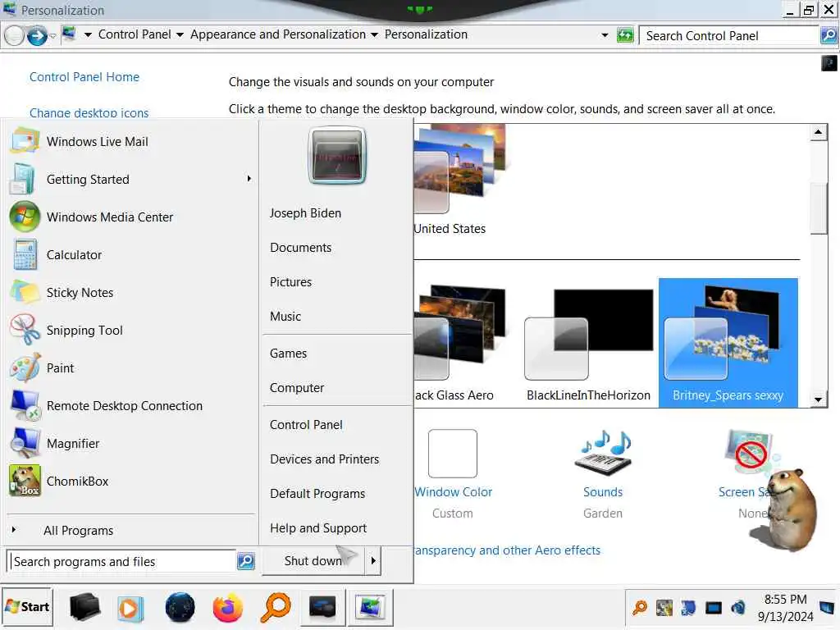Open Music in Start menu
840x630 pixels.
pyautogui.click(x=285, y=317)
